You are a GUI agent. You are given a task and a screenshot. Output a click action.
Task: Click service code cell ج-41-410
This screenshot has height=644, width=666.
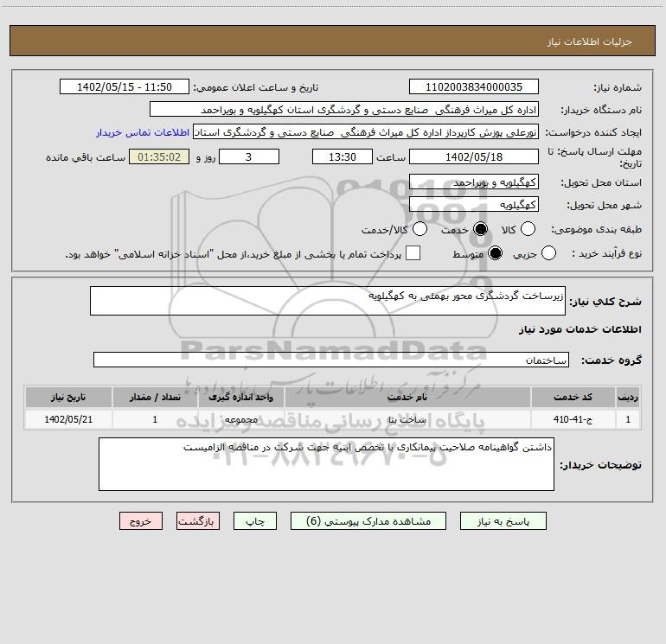click(573, 419)
